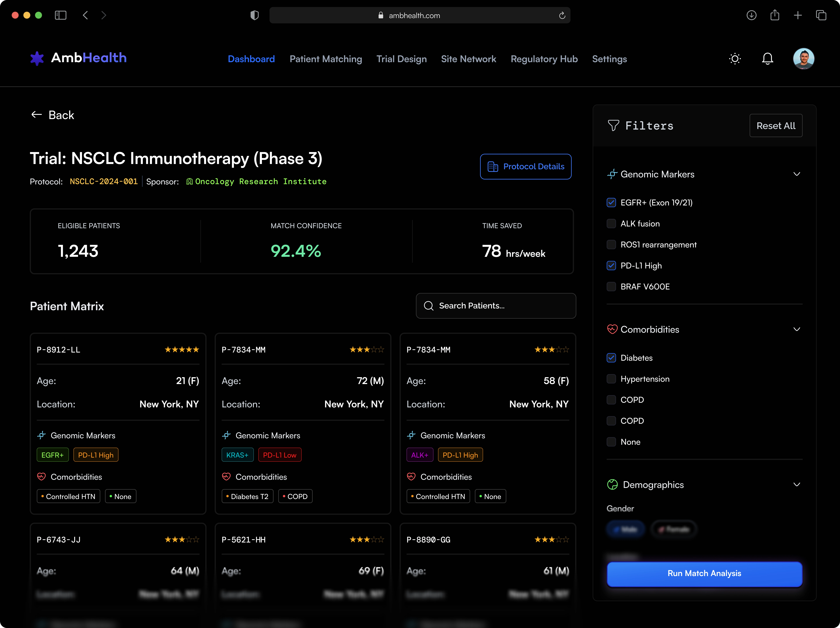Collapse the Genomic Markers section
Viewport: 840px width, 628px height.
click(796, 174)
